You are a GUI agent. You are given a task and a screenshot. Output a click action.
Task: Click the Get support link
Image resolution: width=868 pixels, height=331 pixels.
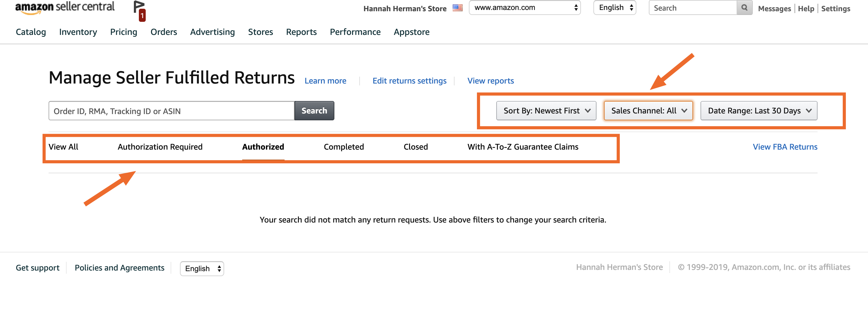pyautogui.click(x=37, y=268)
